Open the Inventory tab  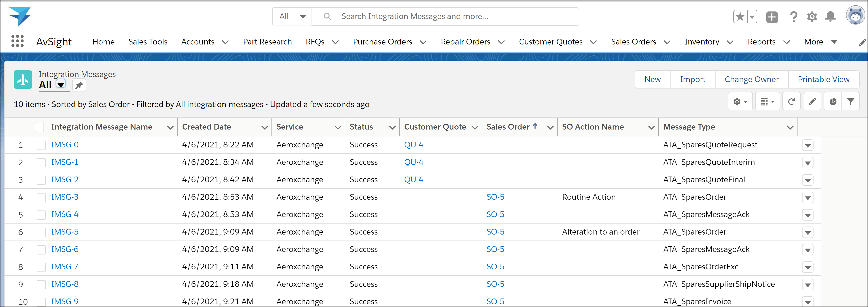pos(702,42)
